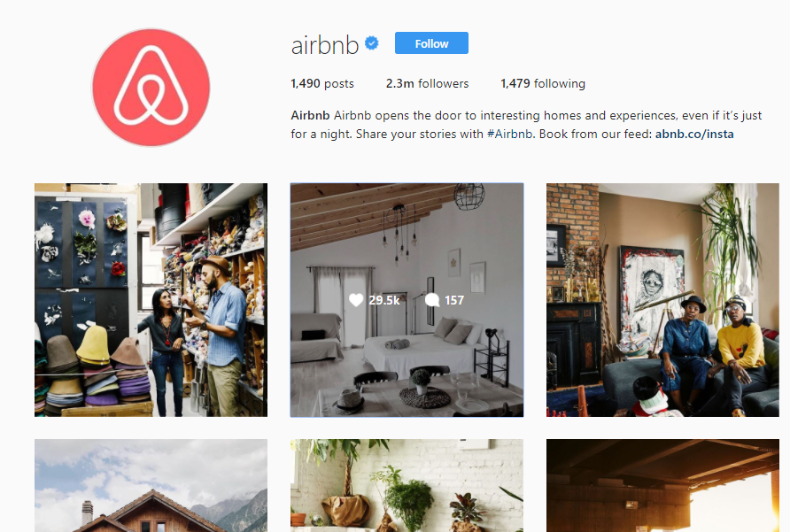Open the sunset wooden ceiling post

click(x=662, y=486)
